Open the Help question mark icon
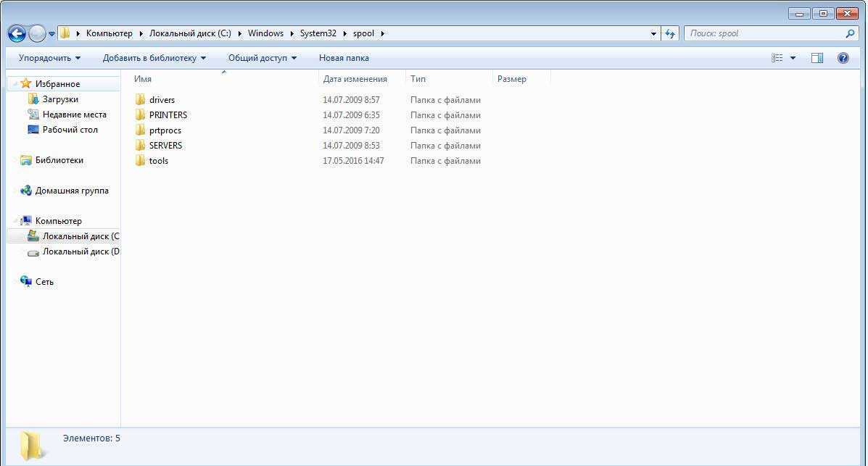 [x=843, y=58]
